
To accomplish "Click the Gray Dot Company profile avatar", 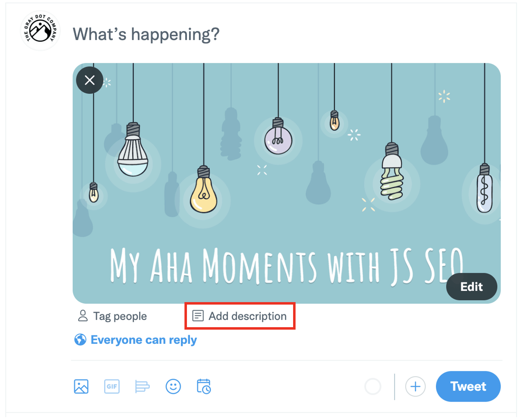I will [40, 31].
